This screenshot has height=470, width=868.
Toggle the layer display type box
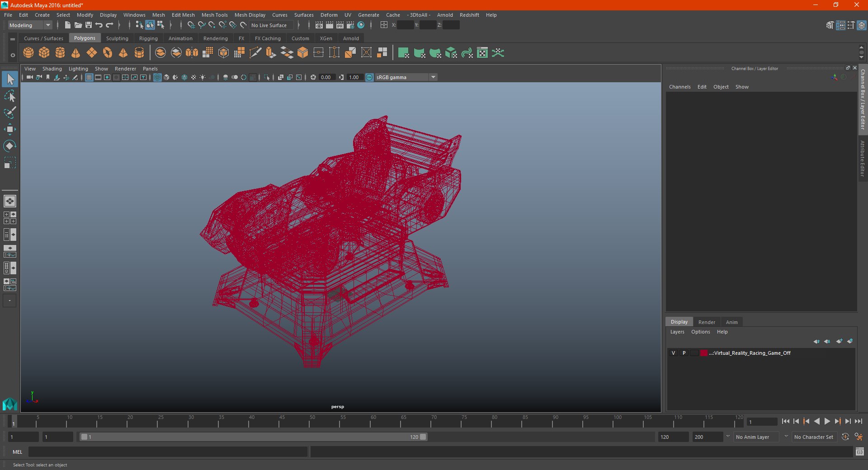tap(694, 353)
